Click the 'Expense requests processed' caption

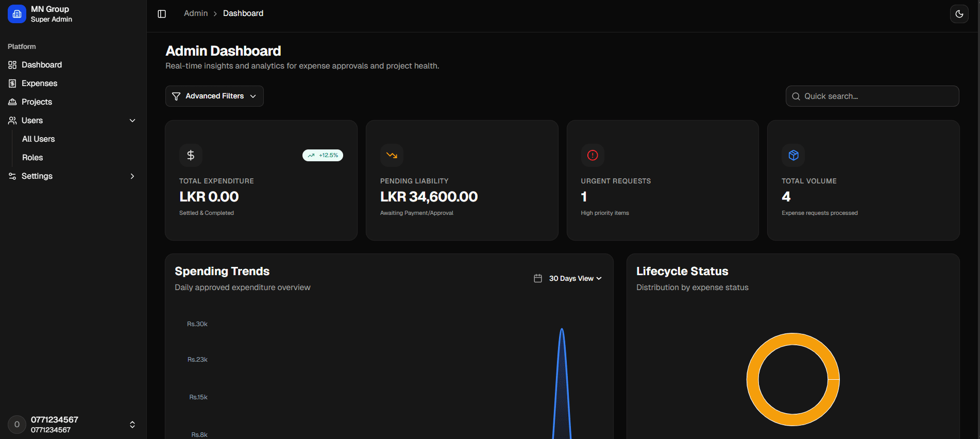[820, 213]
